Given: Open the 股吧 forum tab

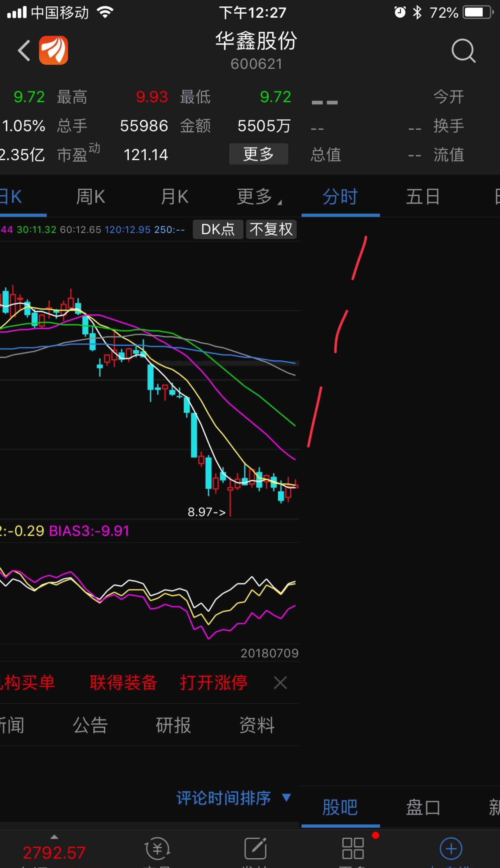Looking at the screenshot, I should click(340, 807).
